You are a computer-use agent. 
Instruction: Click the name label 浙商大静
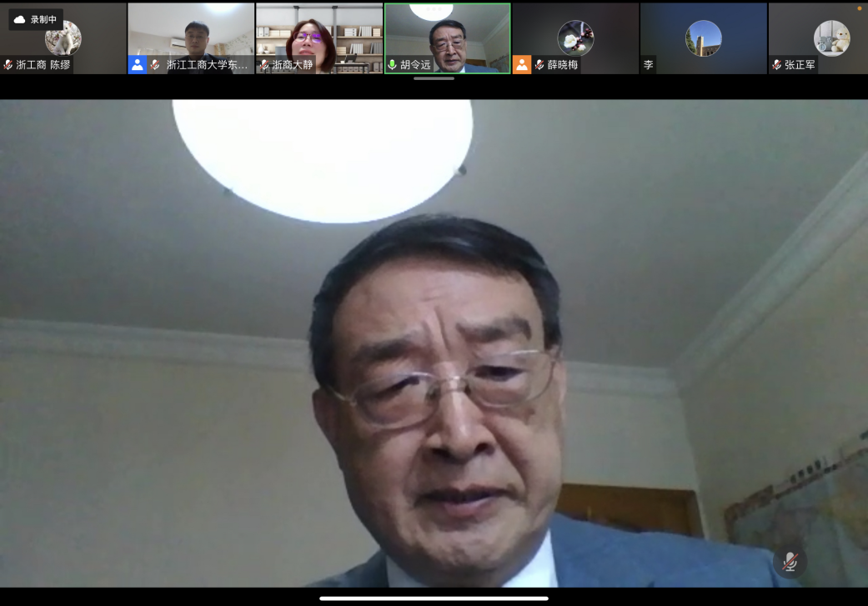[293, 65]
